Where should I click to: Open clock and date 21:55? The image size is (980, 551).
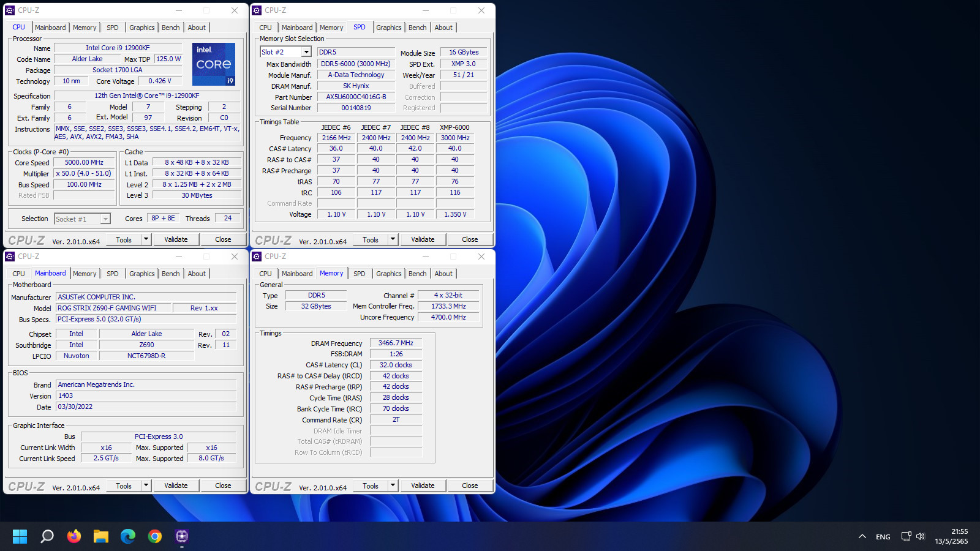click(951, 536)
